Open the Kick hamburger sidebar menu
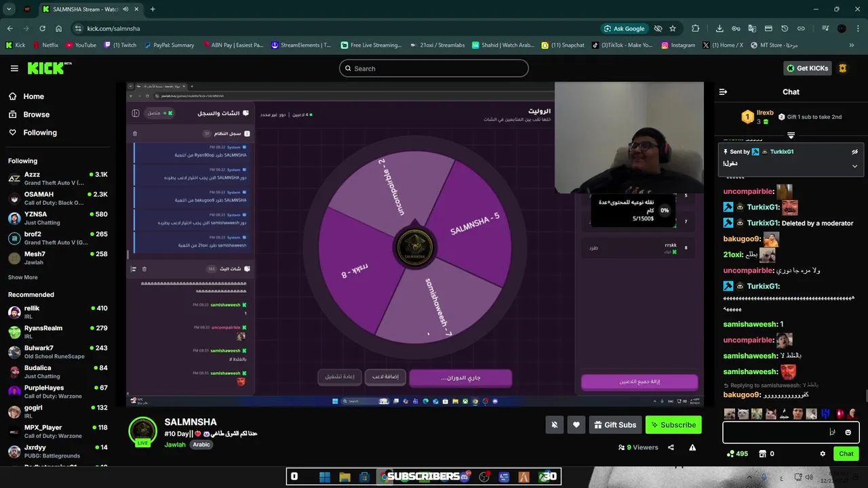 coord(14,68)
